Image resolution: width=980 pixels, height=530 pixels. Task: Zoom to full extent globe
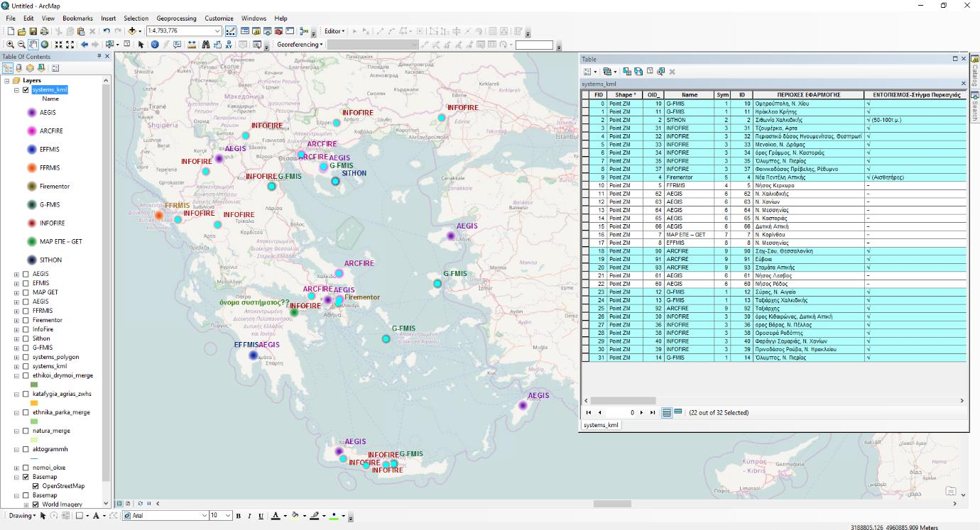44,44
